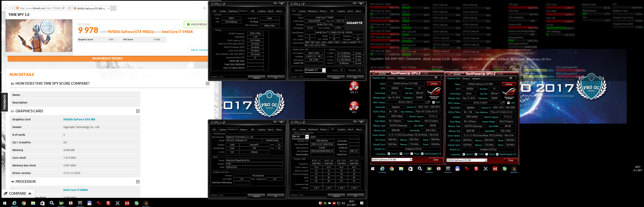Image resolution: width=644 pixels, height=207 pixels.
Task: Click the Windows Defender shield tray icon
Action: pyautogui.click(x=320, y=203)
